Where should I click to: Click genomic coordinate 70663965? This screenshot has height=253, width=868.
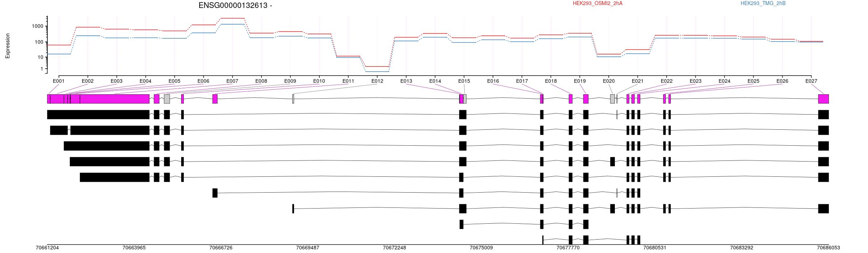(134, 248)
